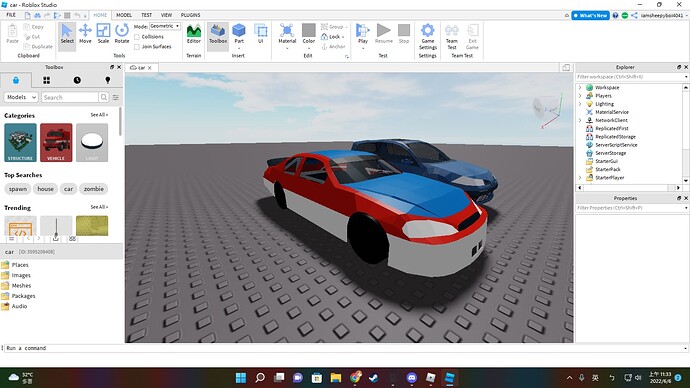Start the Play test
Screen dimensions: 690x388
tap(363, 34)
